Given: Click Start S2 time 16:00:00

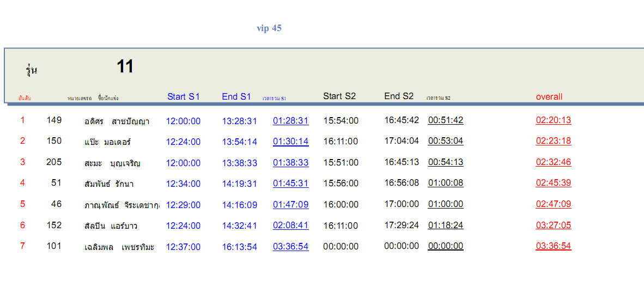Looking at the screenshot, I should (x=341, y=205).
